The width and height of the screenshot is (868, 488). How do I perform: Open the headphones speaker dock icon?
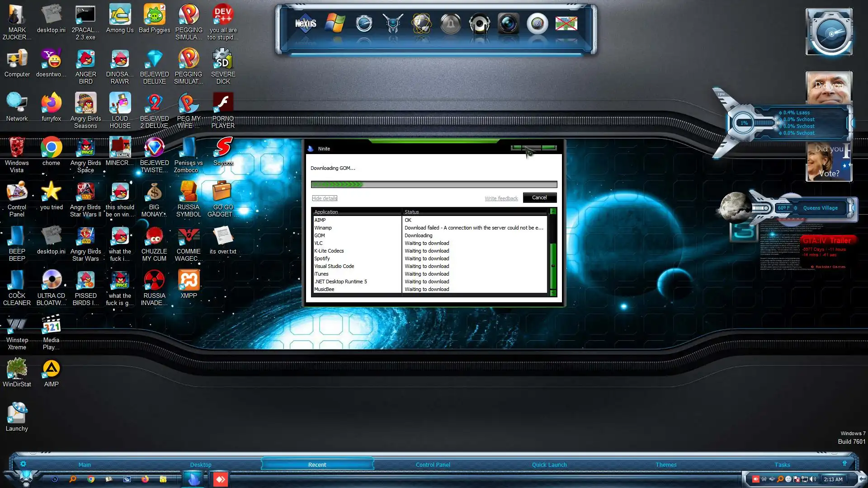[x=479, y=24]
